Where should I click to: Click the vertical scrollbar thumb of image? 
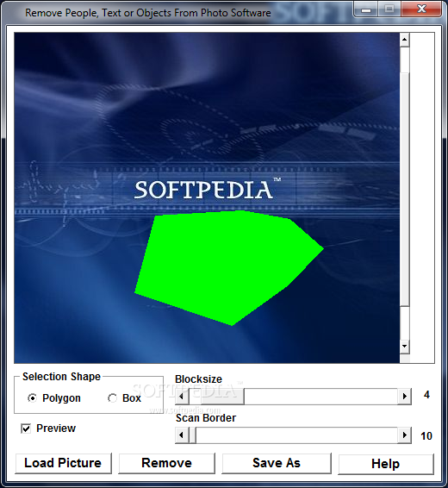click(x=404, y=189)
